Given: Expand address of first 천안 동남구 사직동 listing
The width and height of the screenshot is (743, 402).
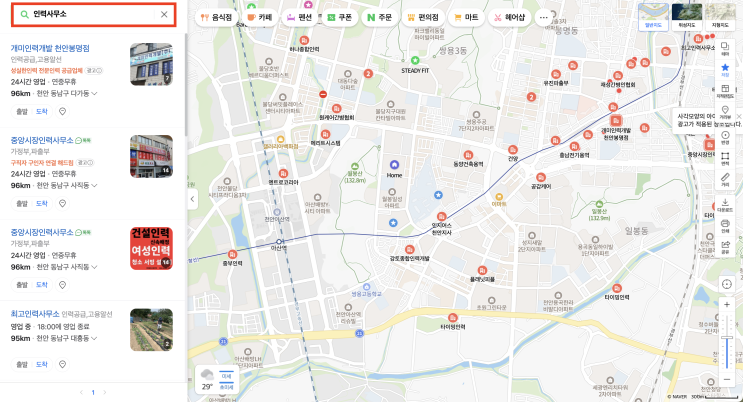Looking at the screenshot, I should tap(94, 185).
